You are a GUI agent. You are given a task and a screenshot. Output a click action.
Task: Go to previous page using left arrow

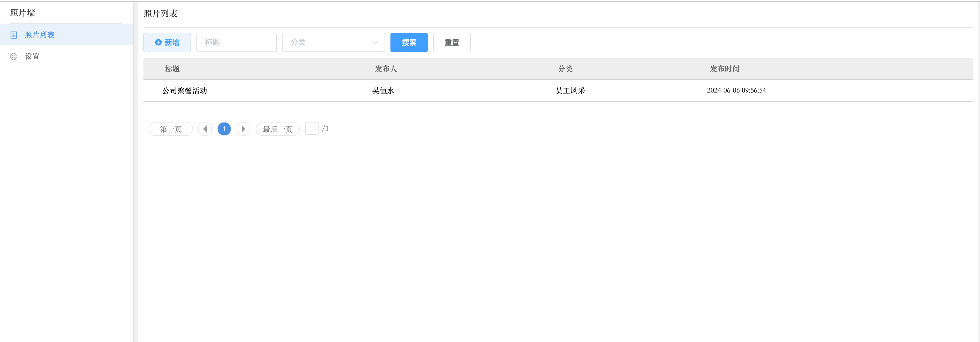[x=205, y=129]
